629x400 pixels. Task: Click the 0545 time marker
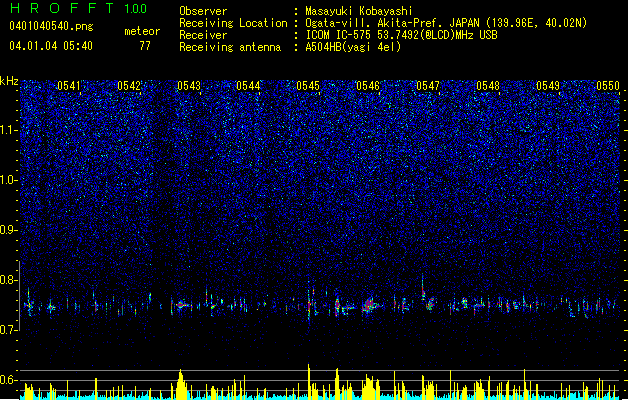pos(308,86)
